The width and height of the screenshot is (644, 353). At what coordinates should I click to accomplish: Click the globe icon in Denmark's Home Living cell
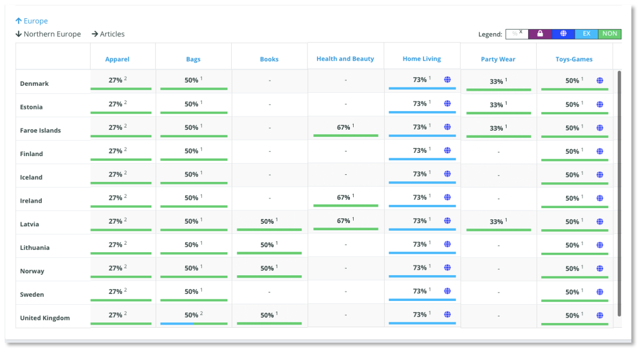click(448, 80)
